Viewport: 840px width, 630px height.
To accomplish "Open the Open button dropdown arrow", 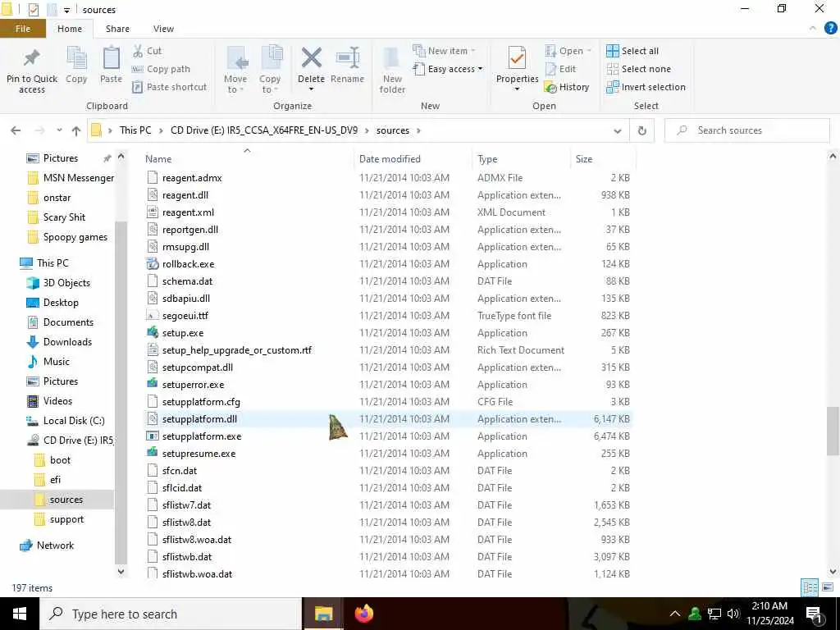I will (589, 51).
